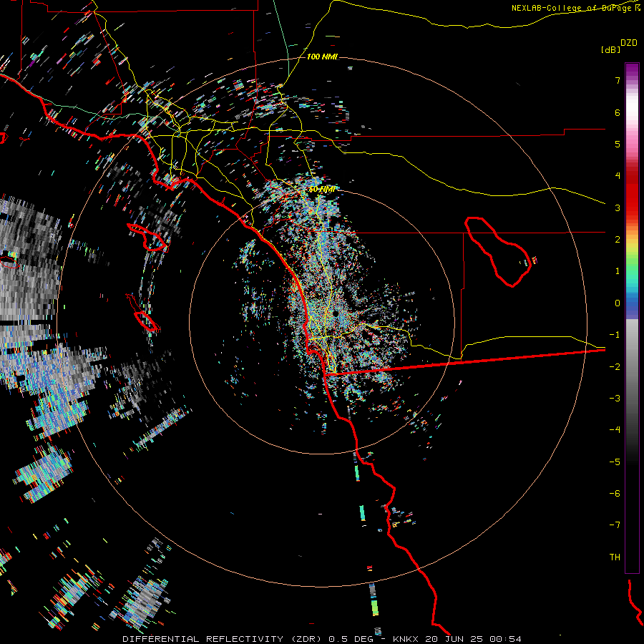Click the 100 NMI range ring label
The image size is (644, 644).
(323, 57)
